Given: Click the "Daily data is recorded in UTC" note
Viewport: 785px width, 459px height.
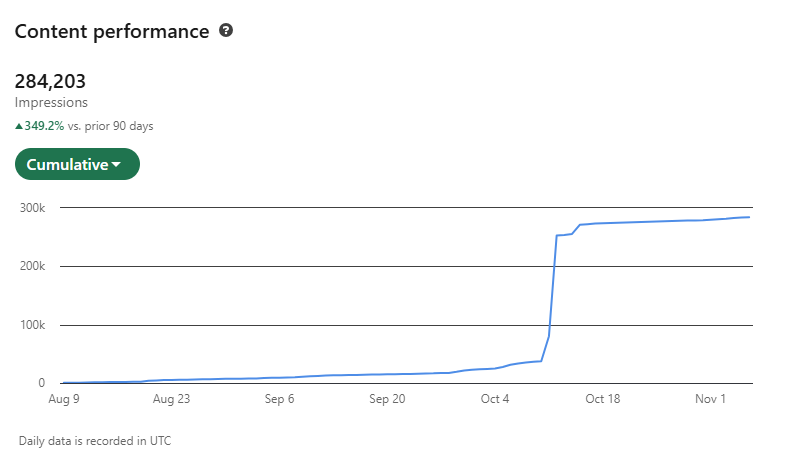Looking at the screenshot, I should point(88,440).
